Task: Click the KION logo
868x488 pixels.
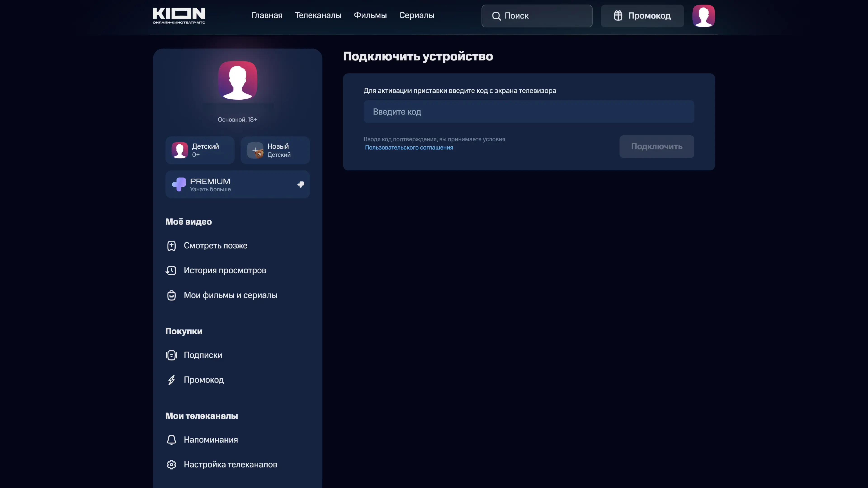Action: pos(179,16)
